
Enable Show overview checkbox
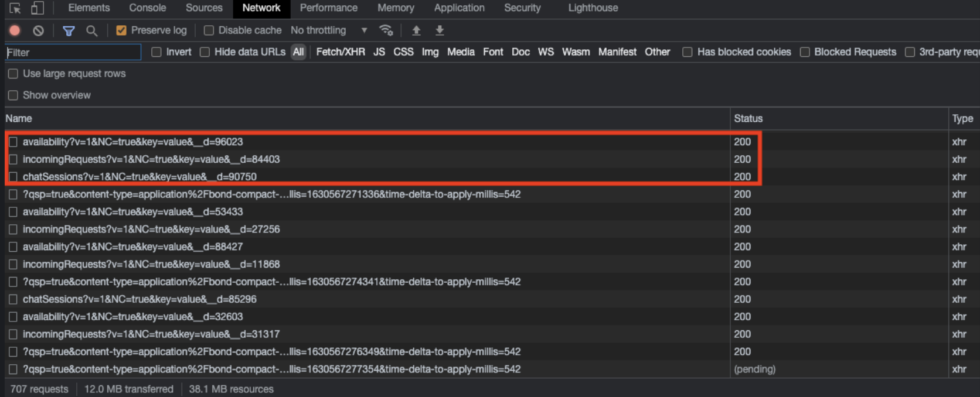(13, 95)
